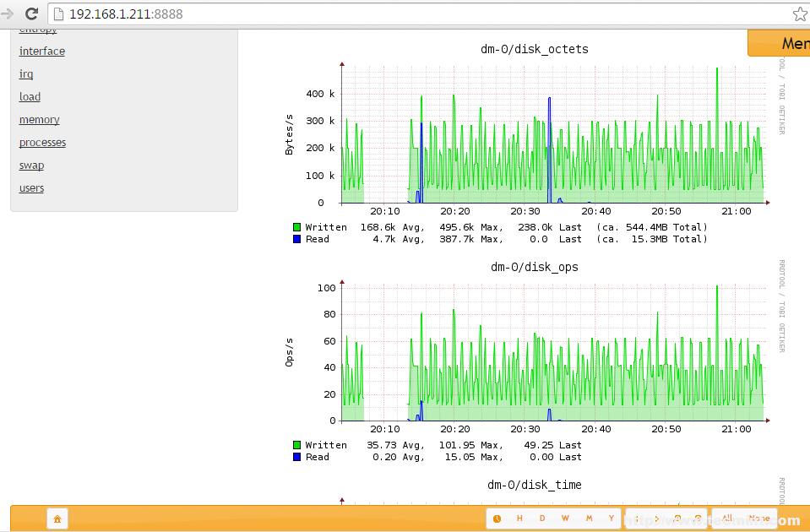Click the page icon in address bar
The width and height of the screenshot is (810, 532).
coord(58,14)
